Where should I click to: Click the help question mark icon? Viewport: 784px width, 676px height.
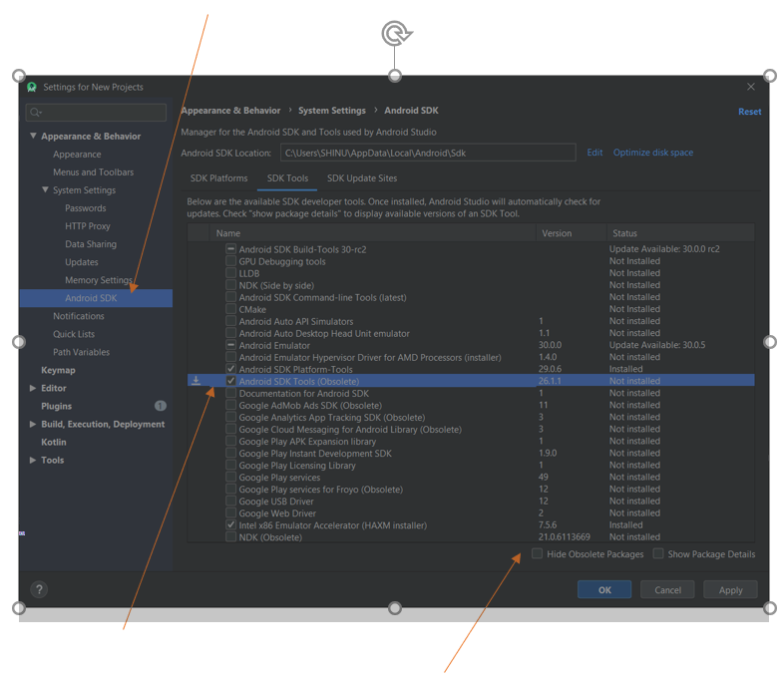click(39, 589)
